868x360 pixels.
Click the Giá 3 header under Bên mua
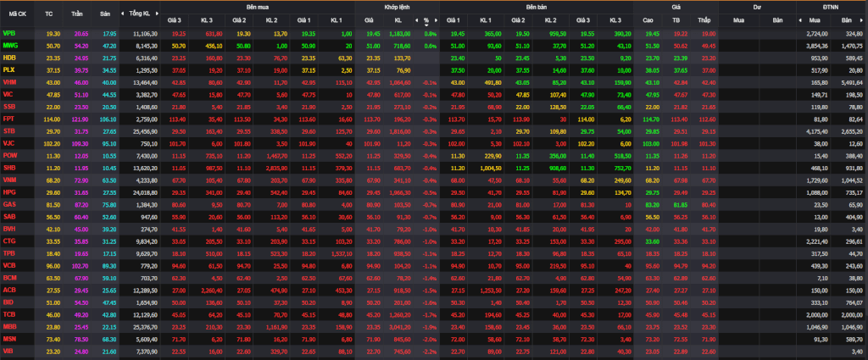click(x=175, y=20)
